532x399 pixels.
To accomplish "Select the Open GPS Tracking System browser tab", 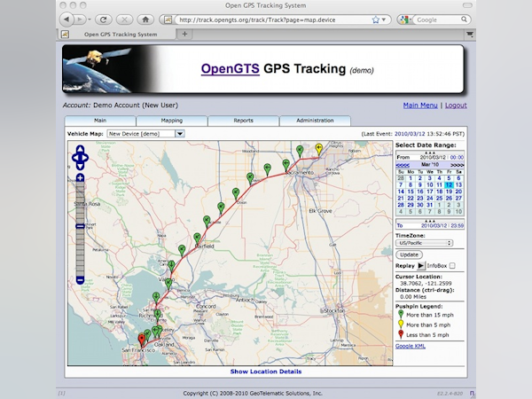I will coord(117,34).
